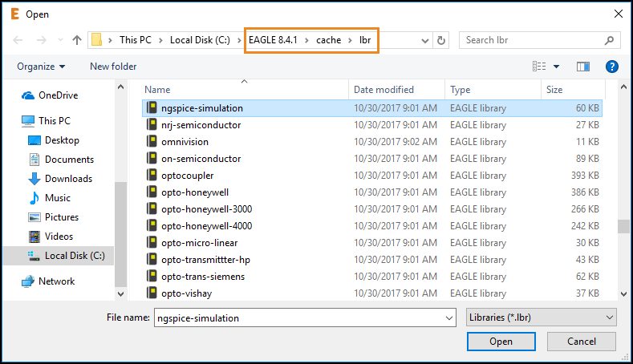Open Documents in navigation pane

pos(61,160)
